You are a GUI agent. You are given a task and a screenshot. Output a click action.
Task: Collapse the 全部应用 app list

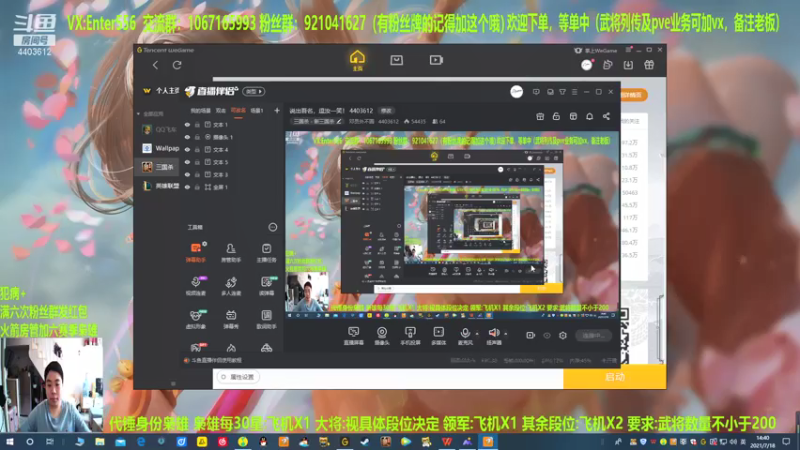(x=139, y=114)
